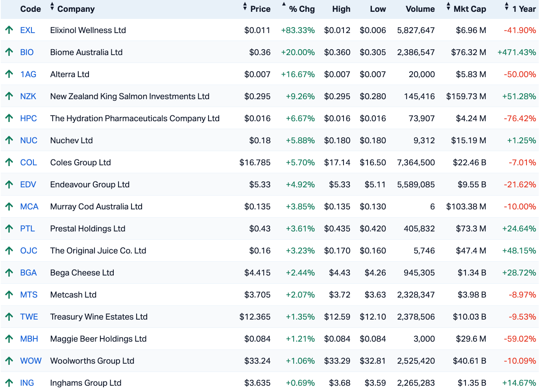Click the up arrow icon next to COL
The height and width of the screenshot is (392, 547).
click(9, 162)
